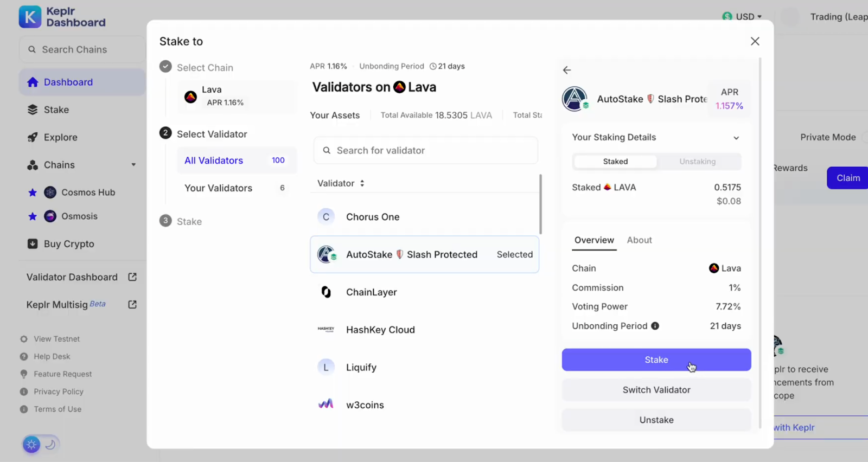
Task: Click the HashKey Cloud logo
Action: pos(326,329)
